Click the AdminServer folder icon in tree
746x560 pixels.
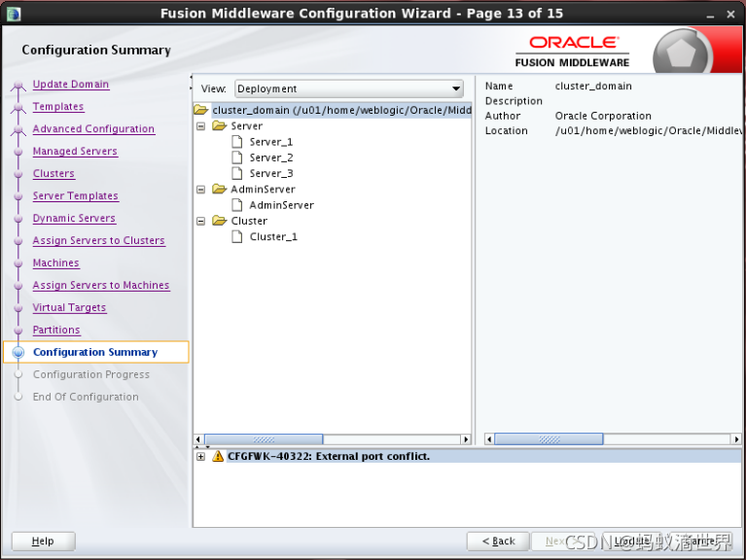pyautogui.click(x=220, y=189)
